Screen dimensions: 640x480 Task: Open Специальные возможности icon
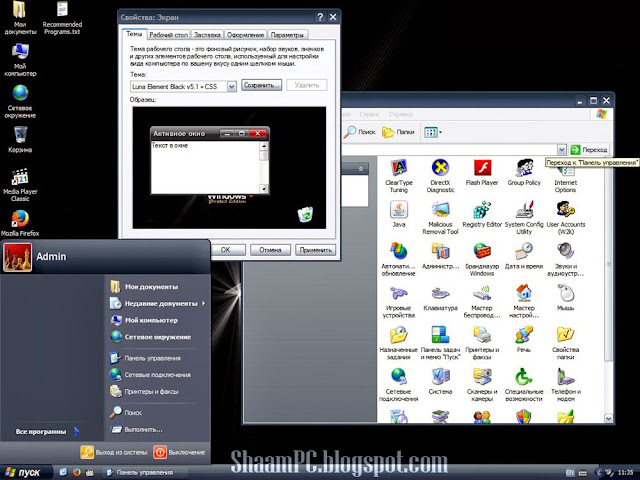(524, 385)
